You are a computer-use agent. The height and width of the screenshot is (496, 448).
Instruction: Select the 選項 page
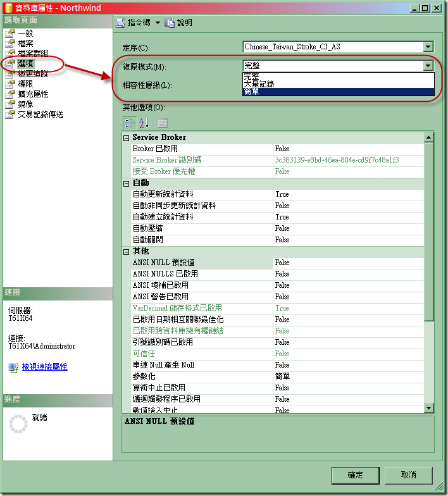click(25, 63)
